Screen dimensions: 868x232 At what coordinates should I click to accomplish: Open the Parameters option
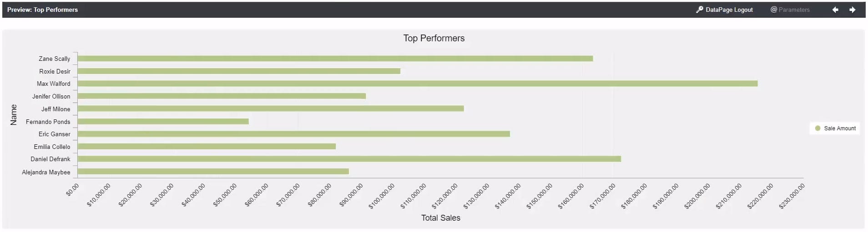click(794, 10)
